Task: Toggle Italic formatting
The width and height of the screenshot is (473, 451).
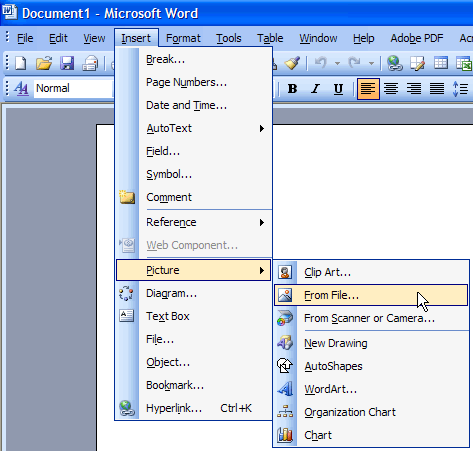Action: tap(315, 89)
